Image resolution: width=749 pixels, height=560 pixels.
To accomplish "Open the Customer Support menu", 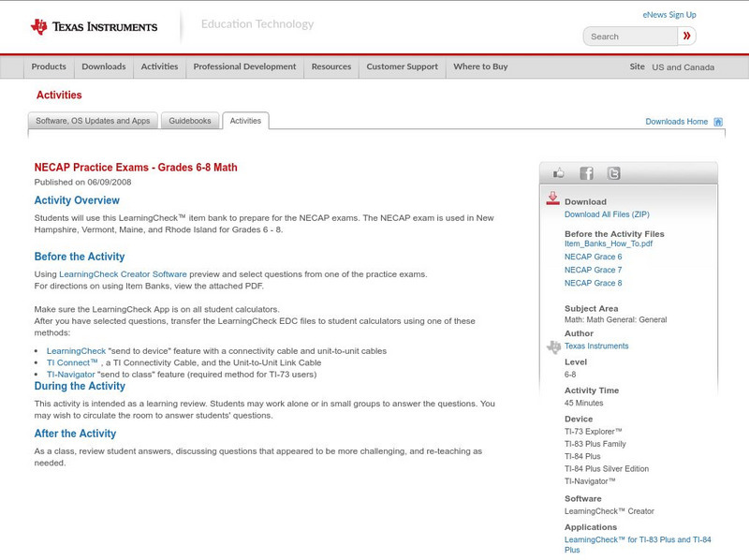I will pos(403,66).
